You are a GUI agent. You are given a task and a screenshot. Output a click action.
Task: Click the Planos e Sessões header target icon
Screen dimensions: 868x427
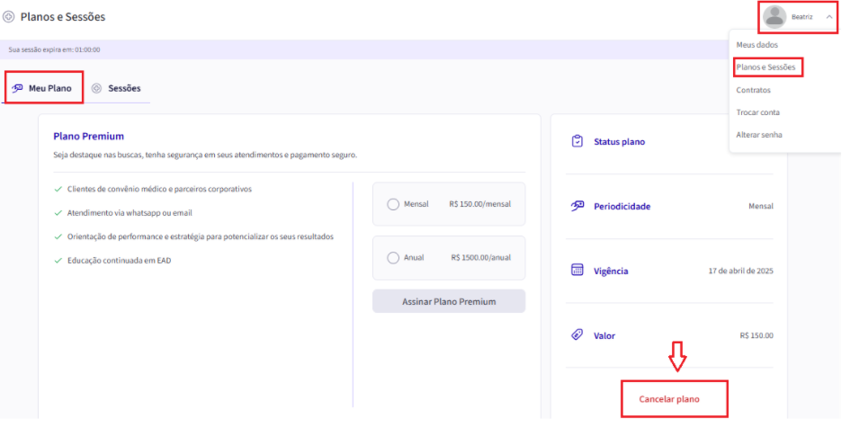tap(9, 17)
